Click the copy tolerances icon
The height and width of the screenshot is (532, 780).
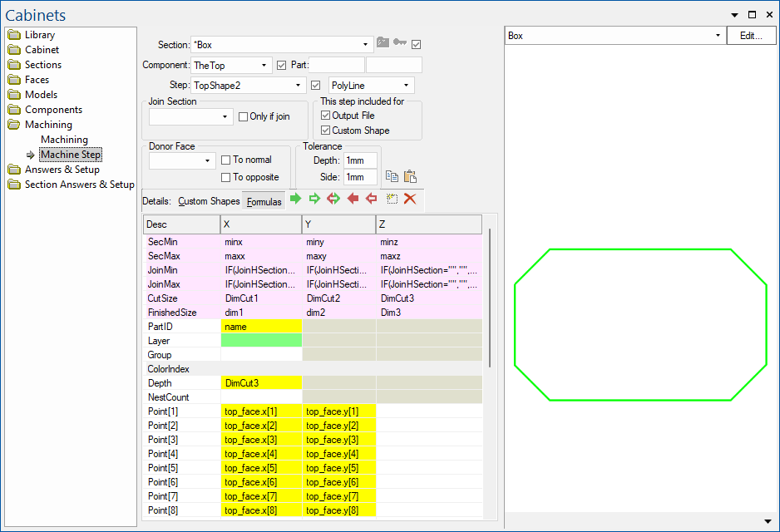coord(391,176)
